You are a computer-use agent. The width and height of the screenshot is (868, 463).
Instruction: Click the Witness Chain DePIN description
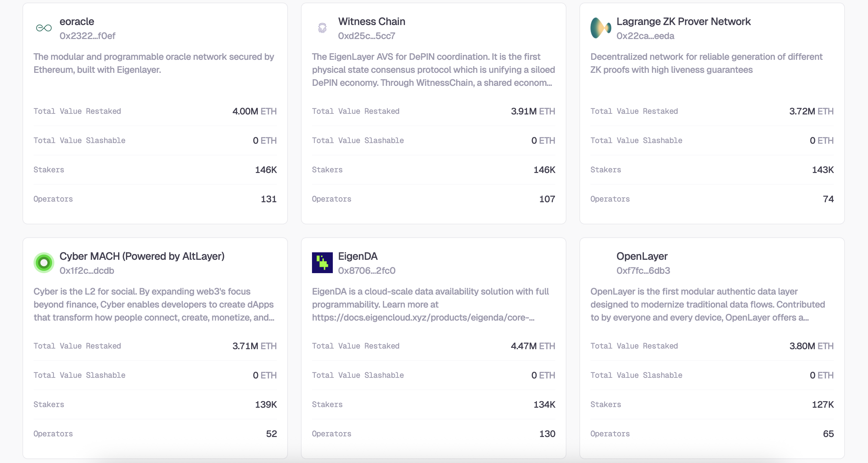433,70
